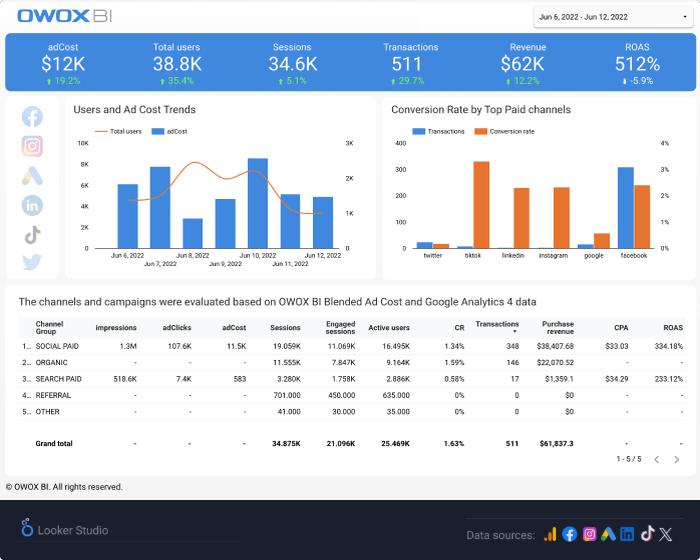
Task: Sort table by Engaged sessions header
Action: (x=340, y=327)
